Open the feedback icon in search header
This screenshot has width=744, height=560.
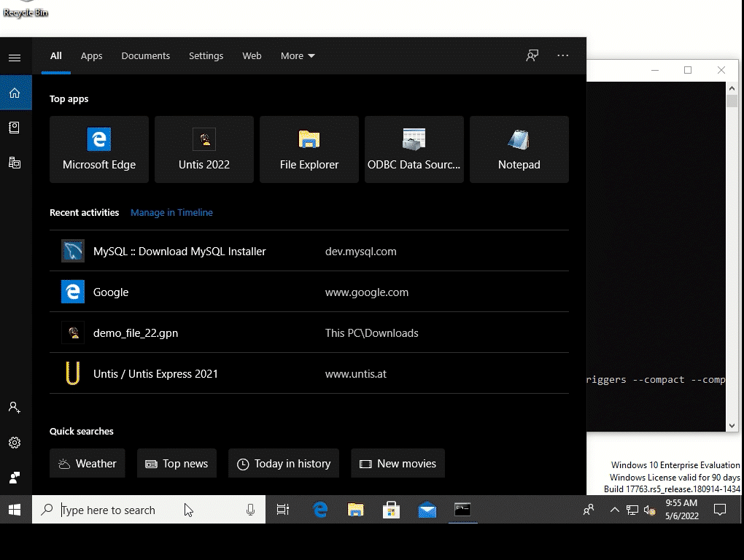(x=532, y=55)
